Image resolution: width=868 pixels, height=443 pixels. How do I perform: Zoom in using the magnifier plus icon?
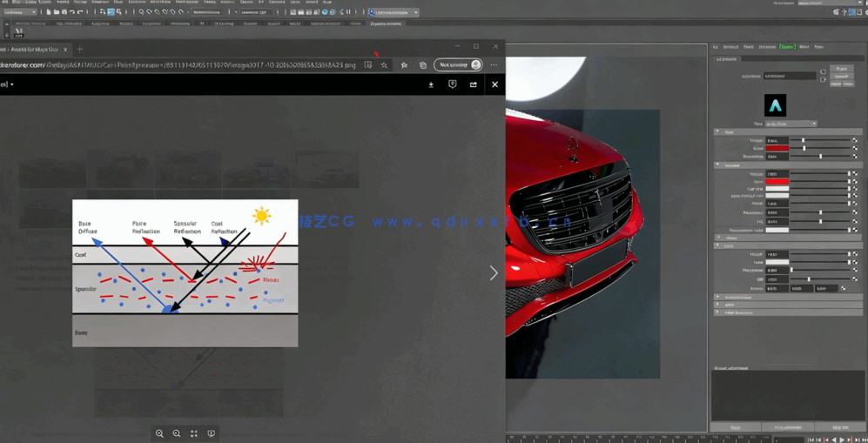(159, 433)
